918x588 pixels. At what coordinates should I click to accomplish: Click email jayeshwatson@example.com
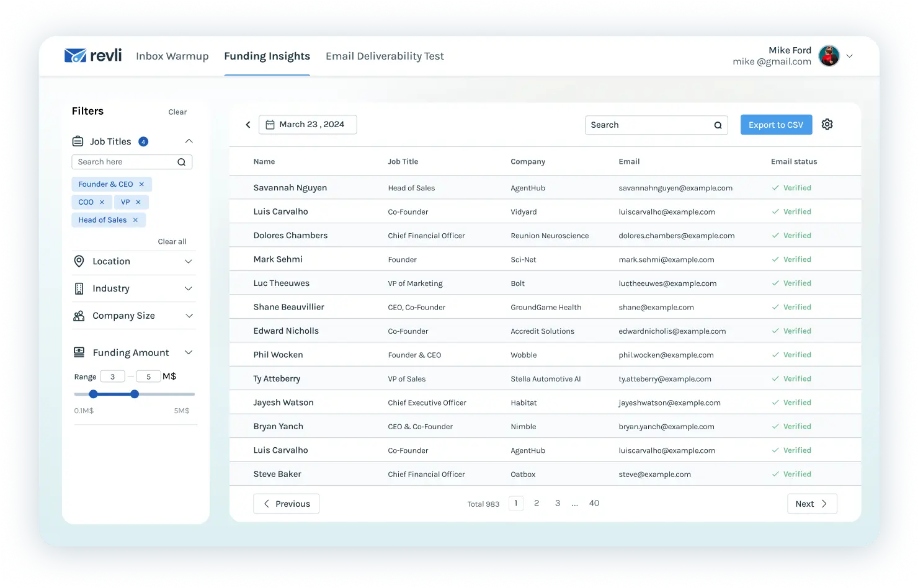669,403
